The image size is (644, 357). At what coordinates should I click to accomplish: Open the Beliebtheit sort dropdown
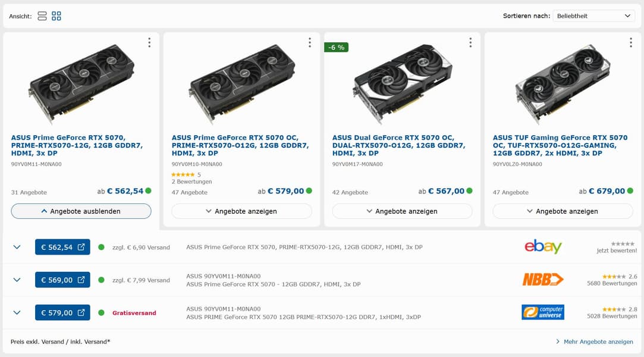coord(593,16)
